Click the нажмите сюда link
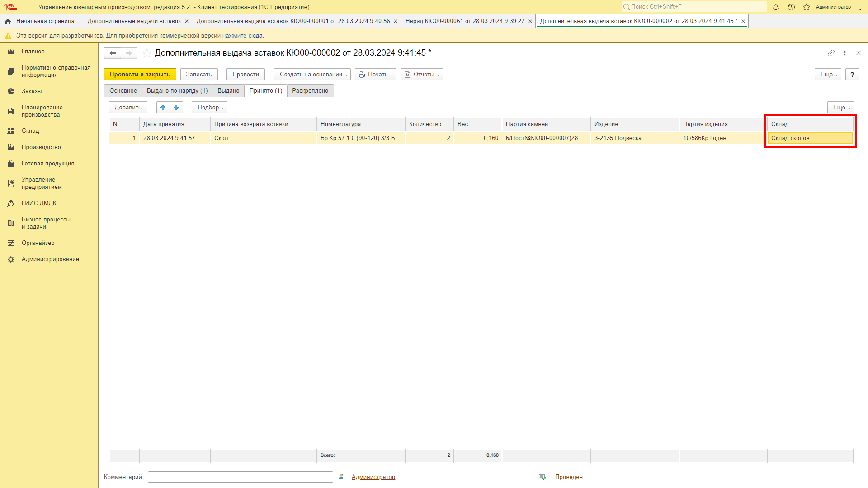This screenshot has width=868, height=488. [242, 36]
